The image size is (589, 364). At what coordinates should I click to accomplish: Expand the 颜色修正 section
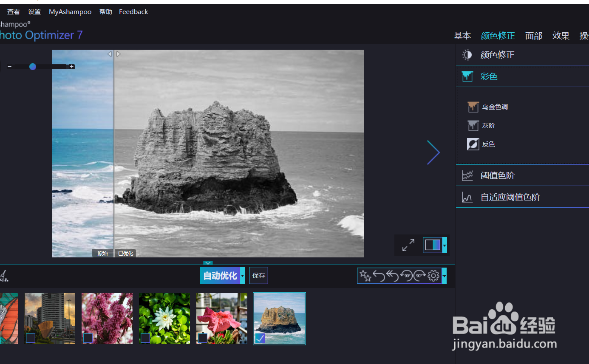(522, 55)
